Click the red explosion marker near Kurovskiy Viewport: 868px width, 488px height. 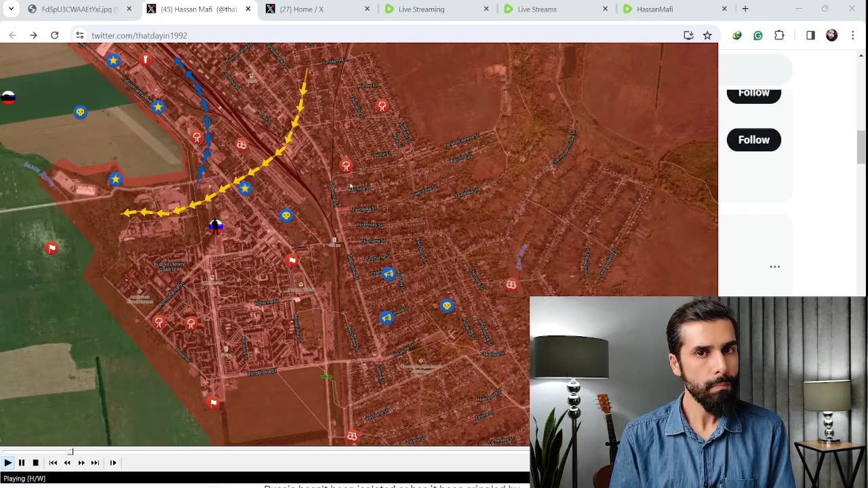coord(382,106)
